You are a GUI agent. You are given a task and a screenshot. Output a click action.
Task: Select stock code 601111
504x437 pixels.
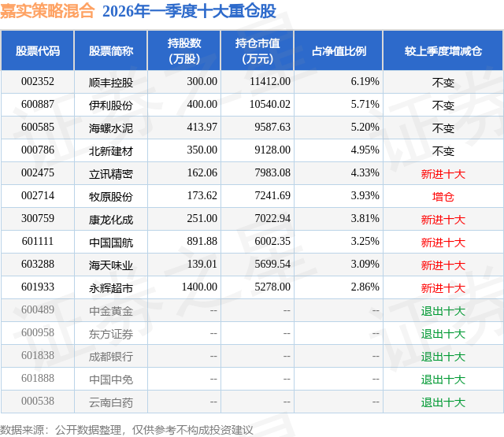(38, 241)
